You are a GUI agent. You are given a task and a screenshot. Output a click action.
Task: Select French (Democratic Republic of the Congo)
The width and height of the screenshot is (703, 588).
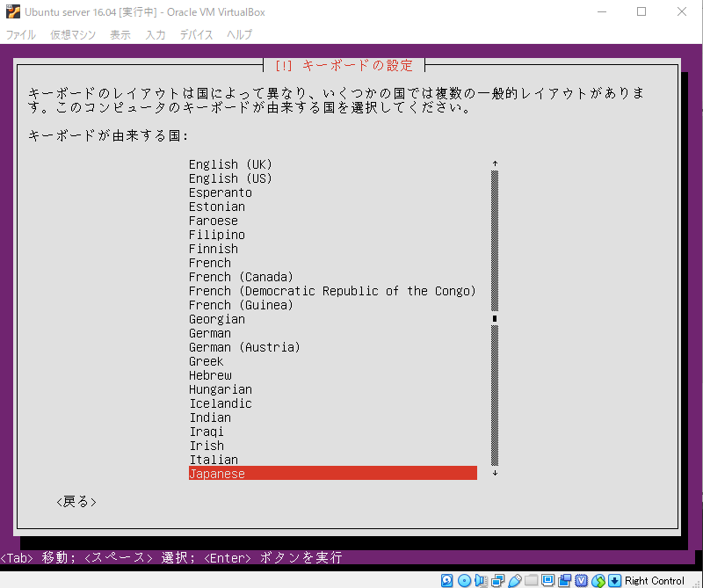click(x=333, y=291)
